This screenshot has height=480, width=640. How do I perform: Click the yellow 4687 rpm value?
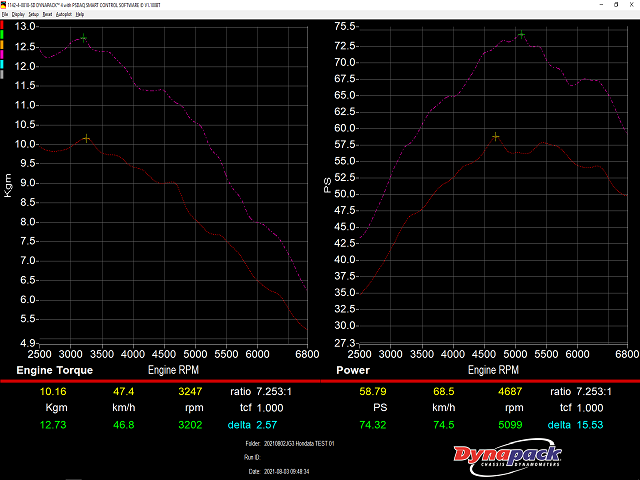point(510,392)
